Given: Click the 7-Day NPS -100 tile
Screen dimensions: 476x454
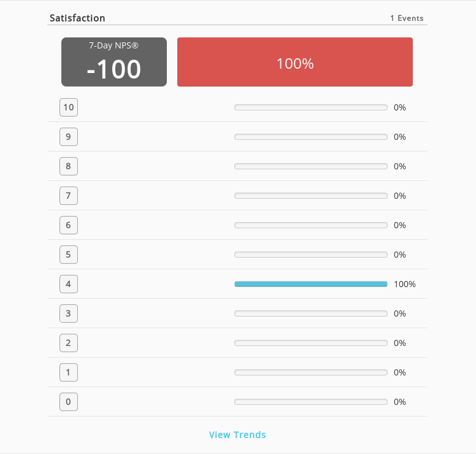Looking at the screenshot, I should tap(114, 62).
